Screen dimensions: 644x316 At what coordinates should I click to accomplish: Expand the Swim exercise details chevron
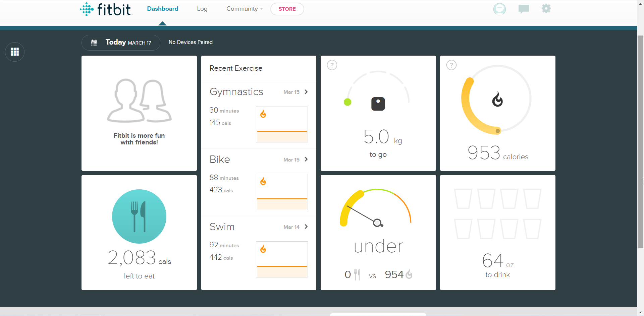pyautogui.click(x=306, y=227)
